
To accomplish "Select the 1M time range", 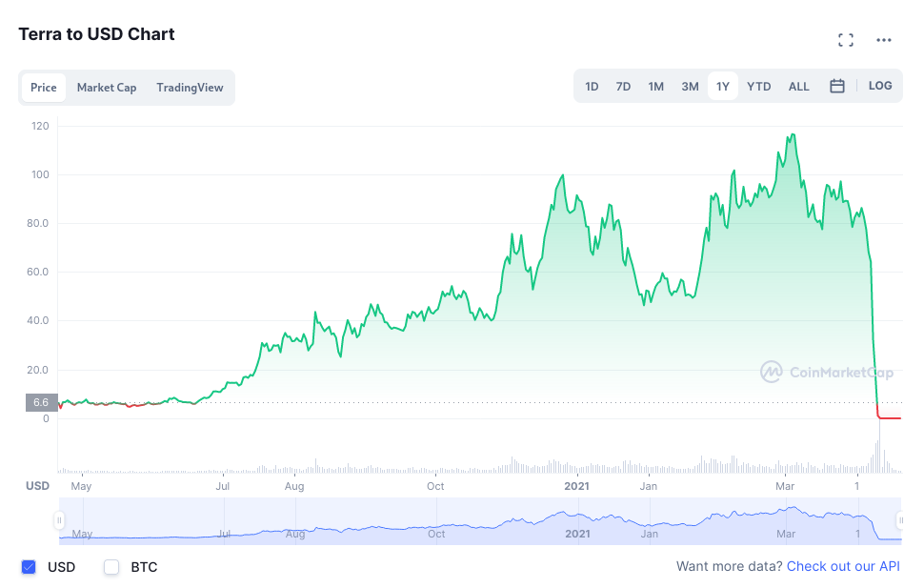I will 656,87.
